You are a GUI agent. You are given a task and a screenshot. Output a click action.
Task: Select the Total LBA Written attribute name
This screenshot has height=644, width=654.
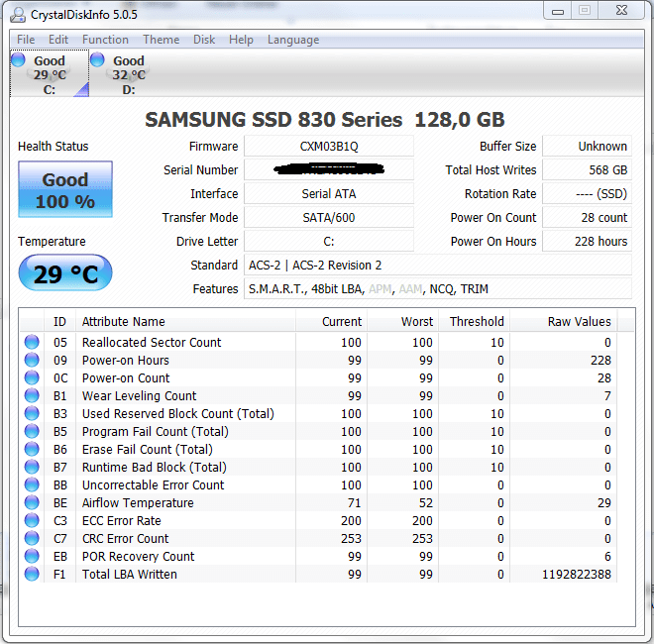tap(129, 574)
